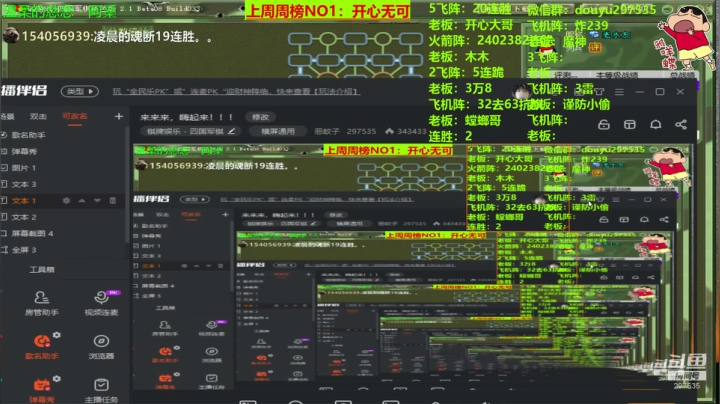The width and height of the screenshot is (720, 404).
Task: Click the lock icon in stream header
Action: 604,125
